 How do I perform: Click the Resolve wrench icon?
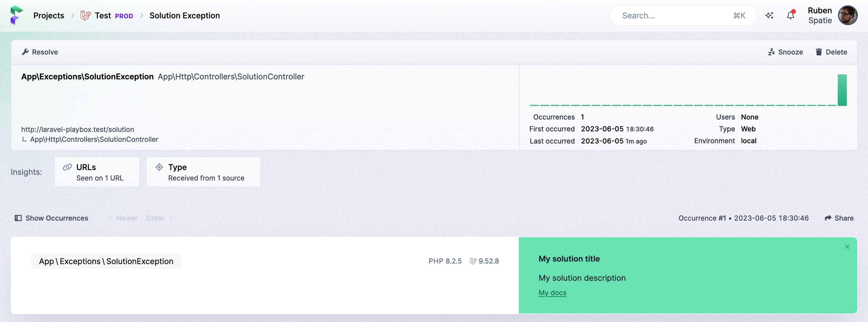pyautogui.click(x=24, y=52)
